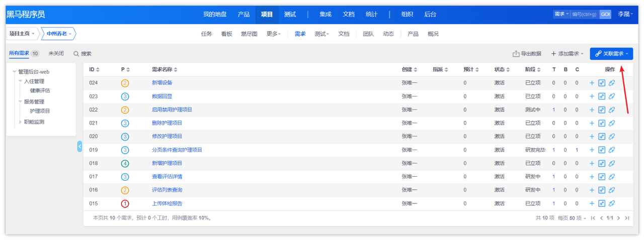Open the 每页 50 项 page-size selector
The height and width of the screenshot is (240, 644).
(572, 218)
